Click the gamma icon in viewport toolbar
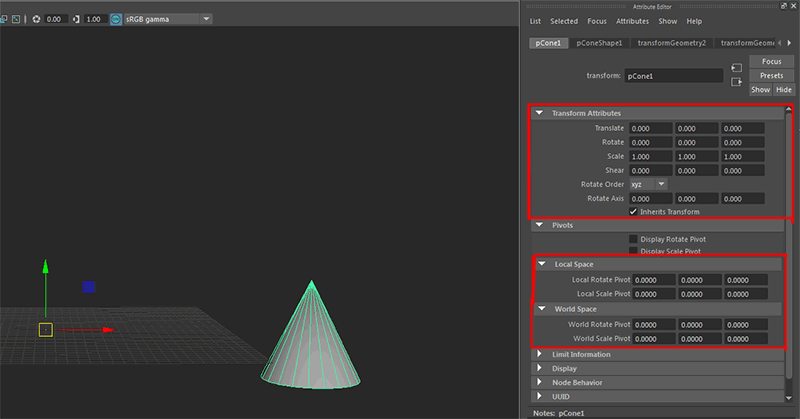The image size is (800, 419). click(76, 19)
